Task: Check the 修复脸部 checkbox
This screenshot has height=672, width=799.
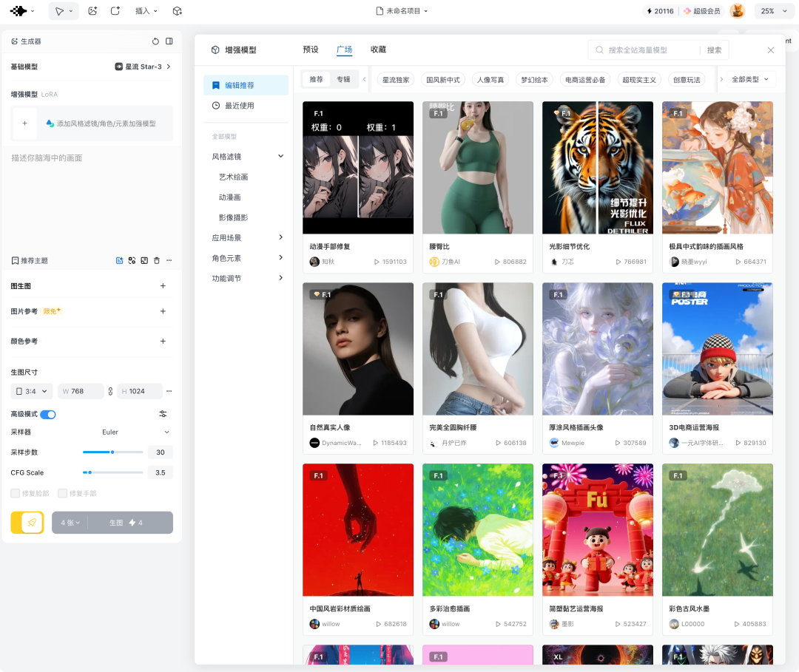Action: pos(16,493)
